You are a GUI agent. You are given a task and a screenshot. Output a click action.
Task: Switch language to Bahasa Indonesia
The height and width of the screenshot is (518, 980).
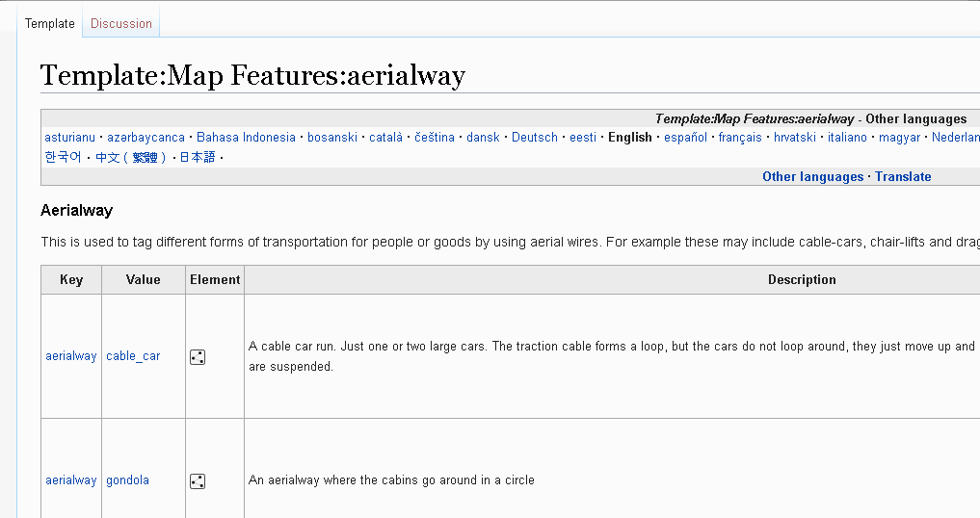(x=246, y=138)
